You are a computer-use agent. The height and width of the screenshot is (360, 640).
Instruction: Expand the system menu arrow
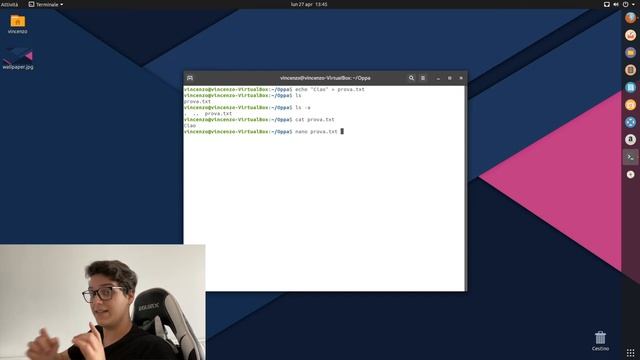pyautogui.click(x=634, y=4)
